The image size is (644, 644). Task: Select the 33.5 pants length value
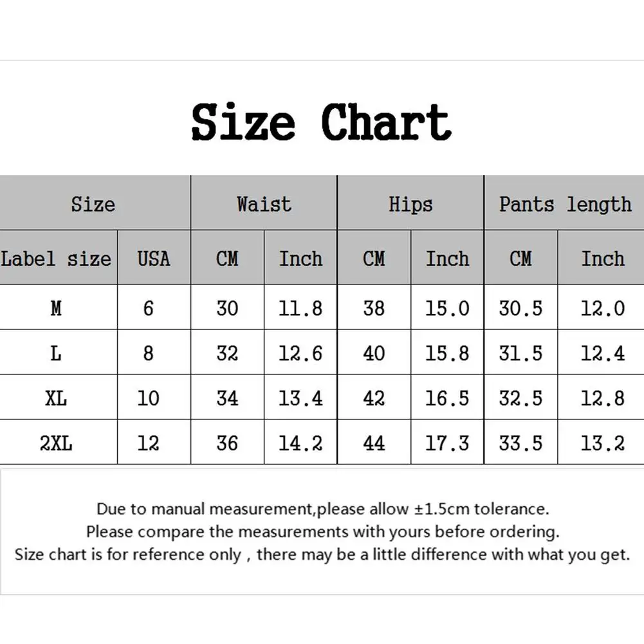pyautogui.click(x=520, y=443)
